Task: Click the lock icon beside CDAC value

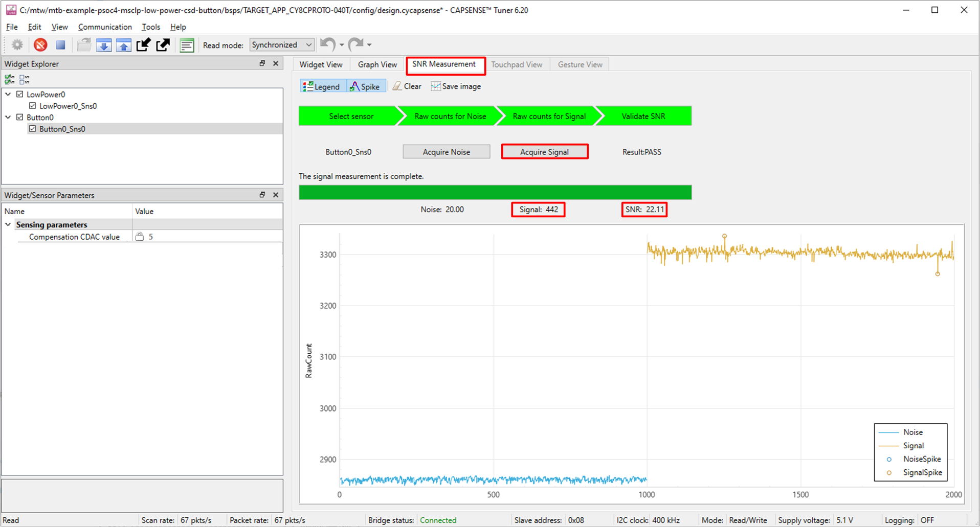Action: coord(139,237)
